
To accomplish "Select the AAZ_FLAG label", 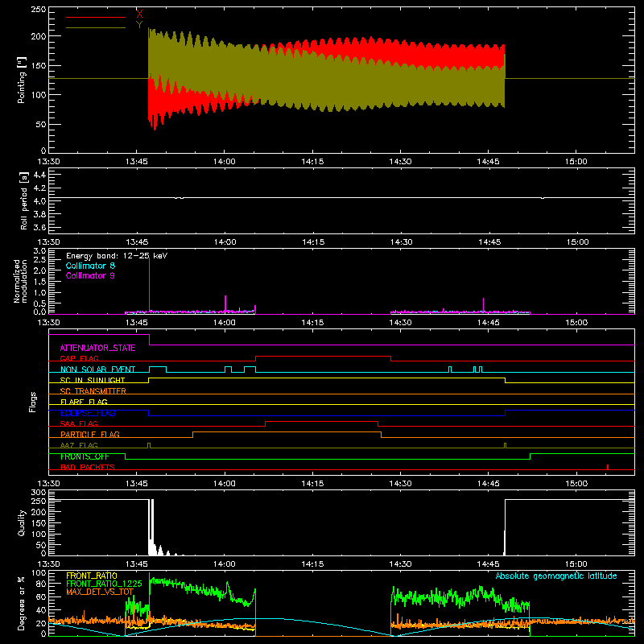I will (79, 445).
